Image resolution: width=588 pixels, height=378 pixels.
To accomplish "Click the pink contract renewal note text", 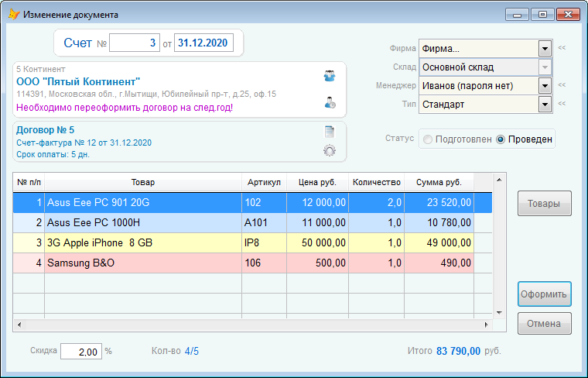I will pos(125,108).
